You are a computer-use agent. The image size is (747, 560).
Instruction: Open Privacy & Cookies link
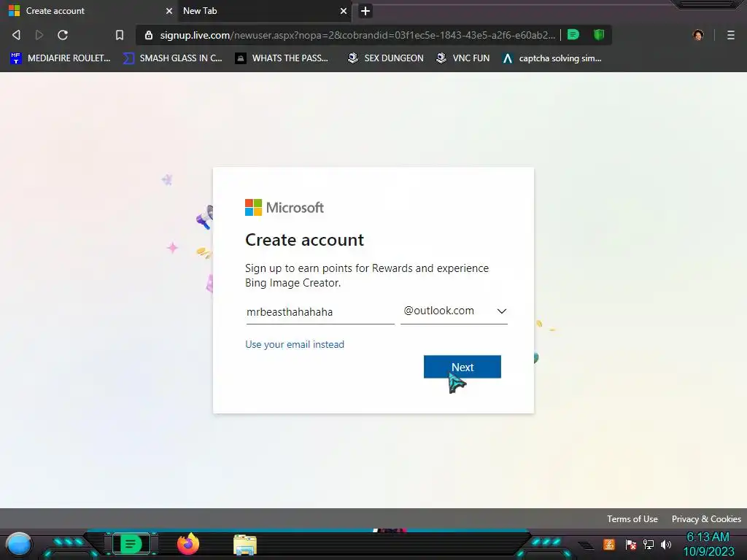tap(706, 519)
